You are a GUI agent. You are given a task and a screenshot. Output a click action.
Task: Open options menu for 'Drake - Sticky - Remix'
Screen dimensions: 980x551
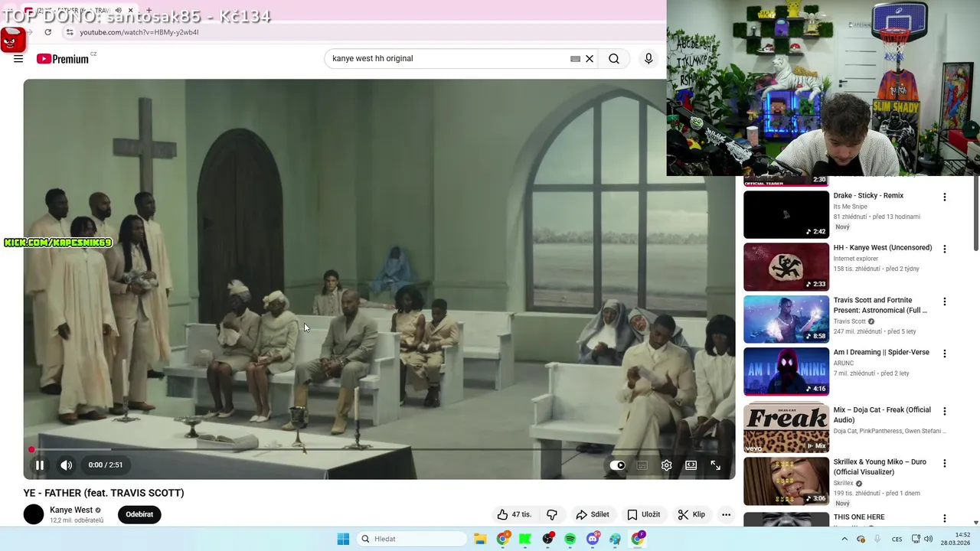click(x=944, y=197)
